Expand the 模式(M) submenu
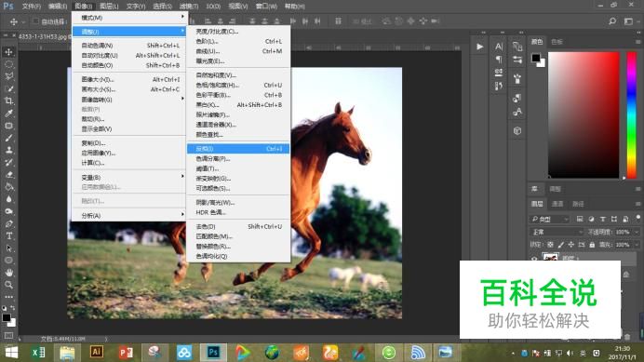Screen dimensions: 644x362 click(x=129, y=18)
